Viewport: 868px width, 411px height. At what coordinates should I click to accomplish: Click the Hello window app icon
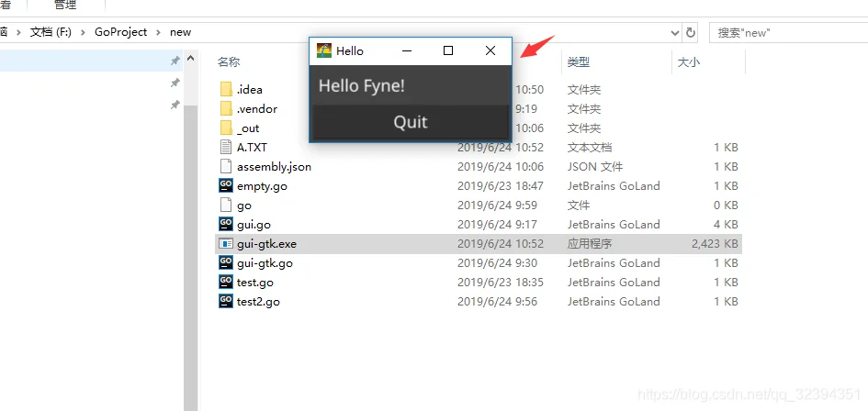pyautogui.click(x=324, y=50)
